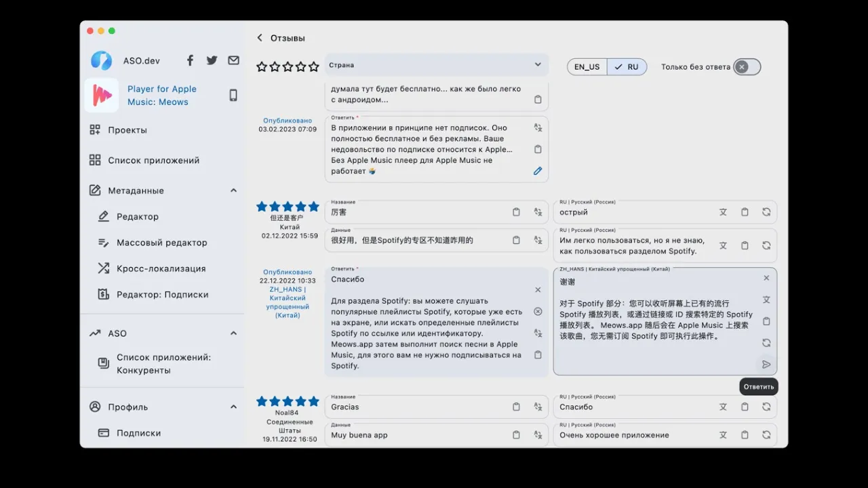Screen dimensions: 868x488
Task: Refresh the translation starting 'Им легко пользоваться'
Action: click(x=766, y=245)
